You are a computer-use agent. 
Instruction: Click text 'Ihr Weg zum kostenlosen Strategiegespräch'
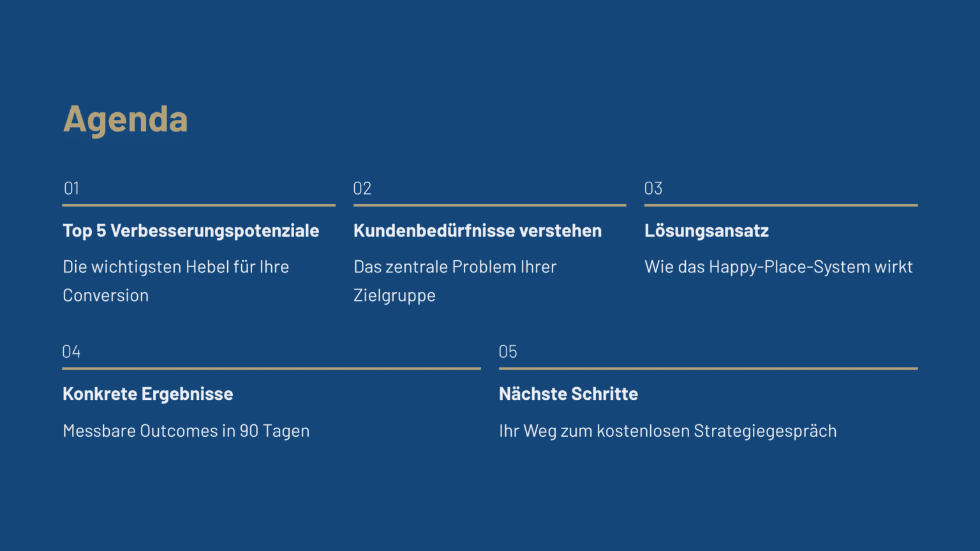(x=667, y=431)
